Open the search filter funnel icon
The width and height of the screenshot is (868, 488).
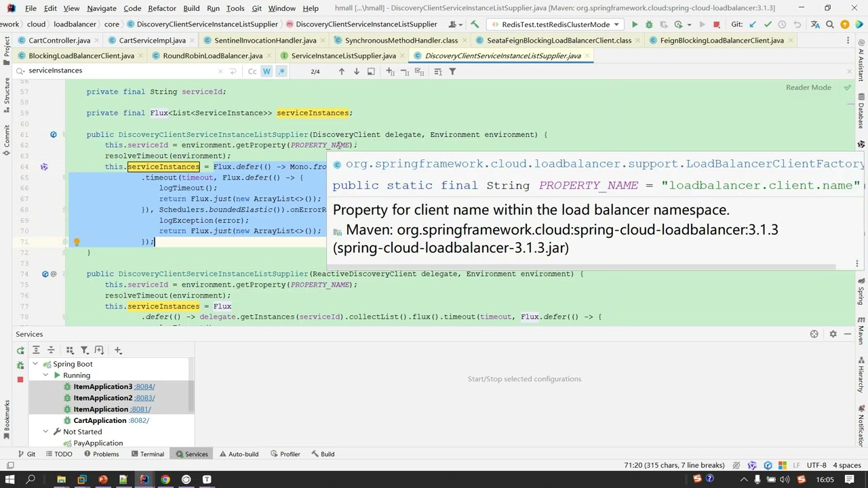click(x=453, y=71)
